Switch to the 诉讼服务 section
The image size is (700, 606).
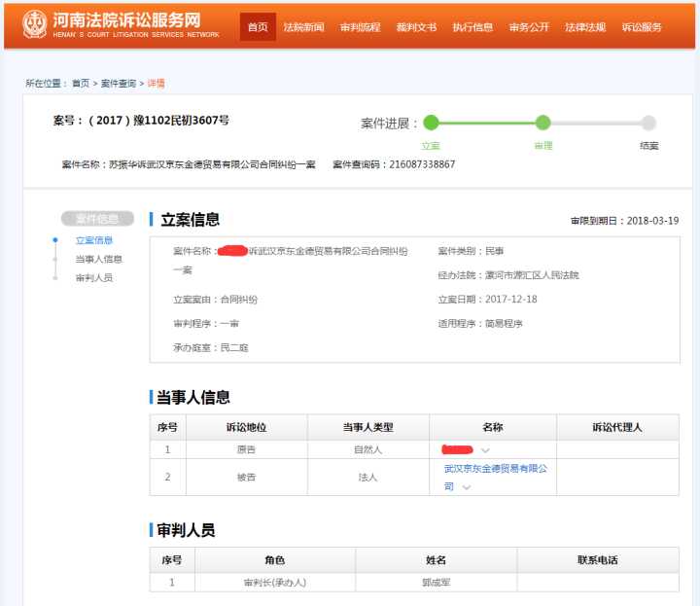click(642, 27)
